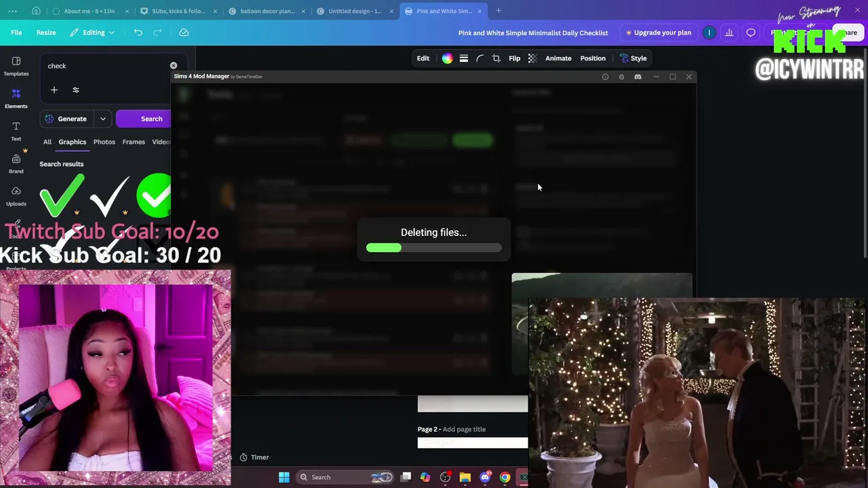This screenshot has height=488, width=868.
Task: Switch to the 'SUbs, kicks & follo...' tab
Action: point(178,11)
